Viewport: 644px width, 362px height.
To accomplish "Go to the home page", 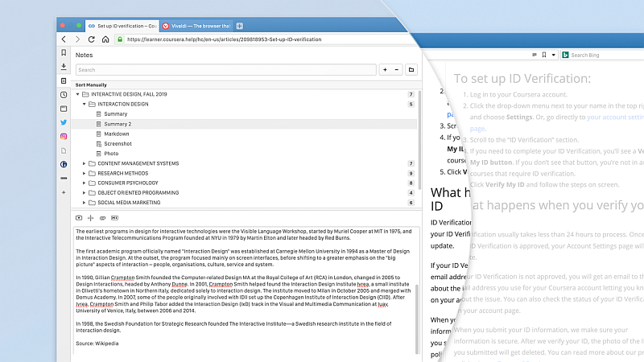I will click(105, 39).
